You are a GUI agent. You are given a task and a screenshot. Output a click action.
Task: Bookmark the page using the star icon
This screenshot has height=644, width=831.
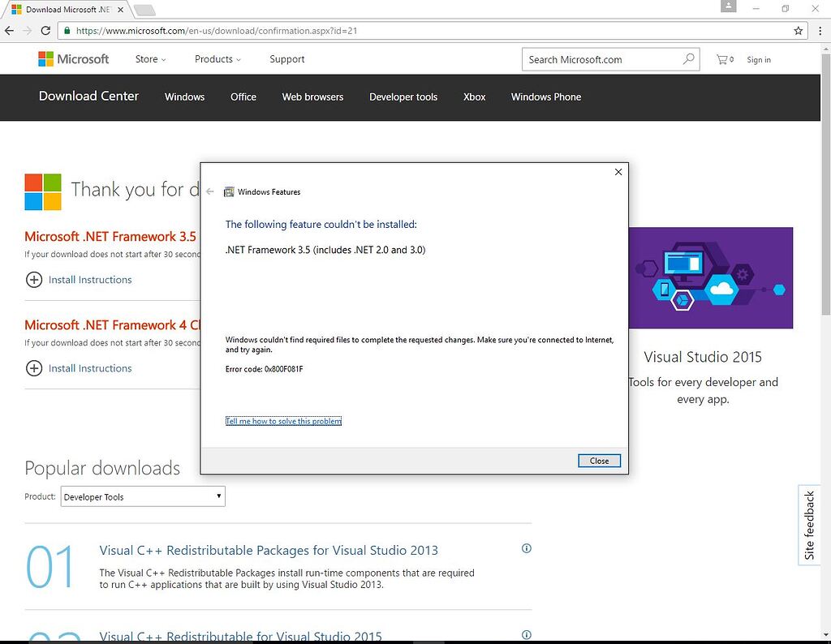coord(799,31)
